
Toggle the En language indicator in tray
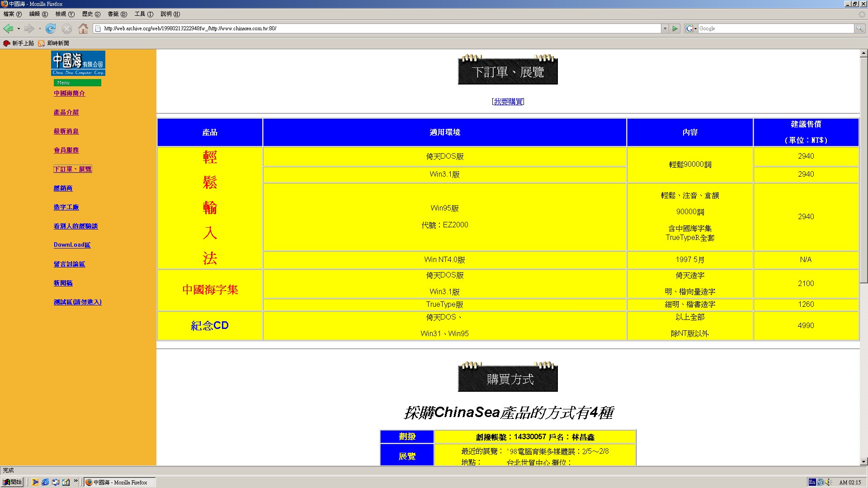click(812, 482)
